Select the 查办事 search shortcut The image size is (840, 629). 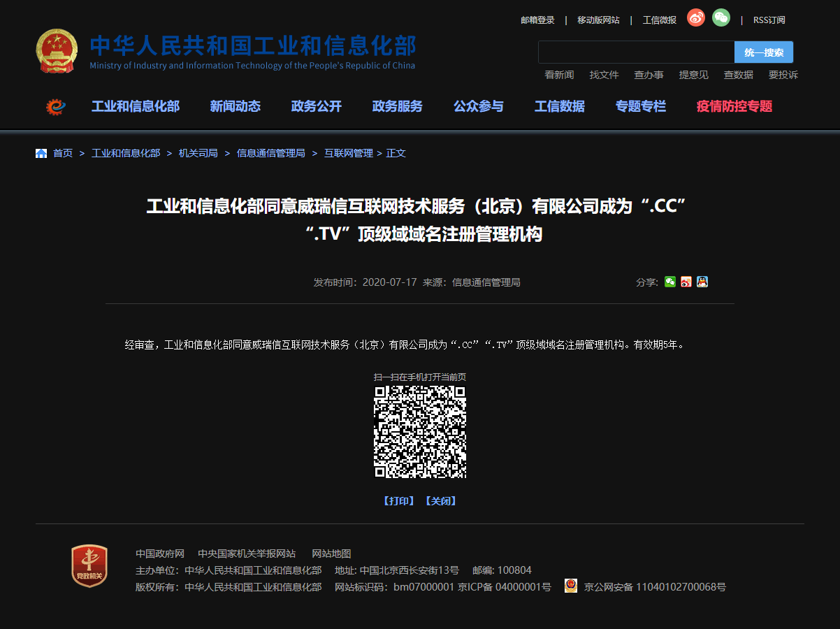(x=649, y=75)
